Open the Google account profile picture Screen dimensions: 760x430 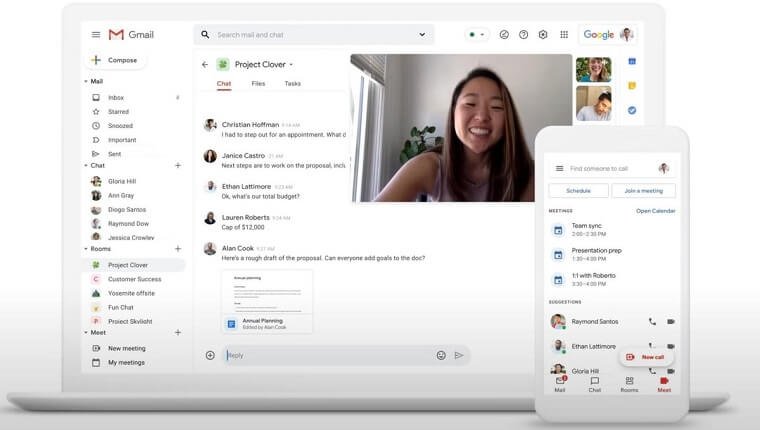click(x=627, y=34)
